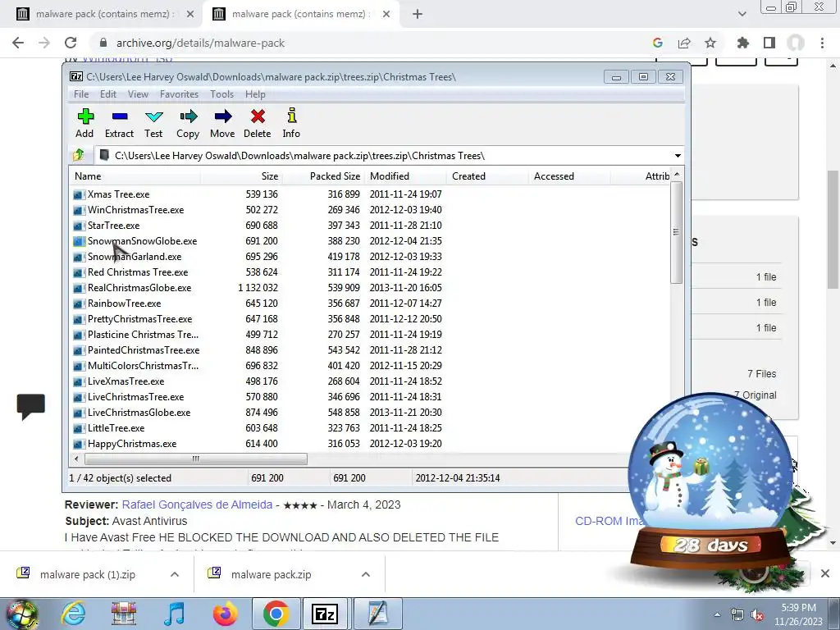This screenshot has width=840, height=630.
Task: Select RainbowTree.exe file
Action: point(125,304)
